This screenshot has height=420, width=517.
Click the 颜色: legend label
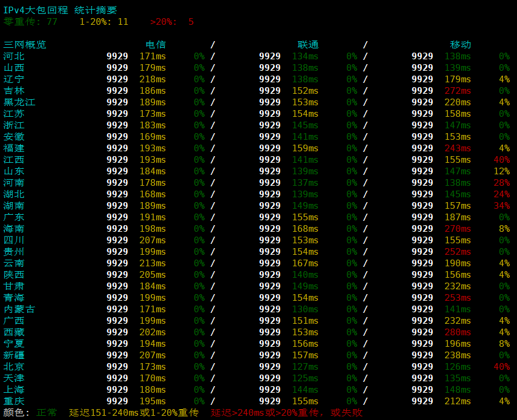point(16,413)
